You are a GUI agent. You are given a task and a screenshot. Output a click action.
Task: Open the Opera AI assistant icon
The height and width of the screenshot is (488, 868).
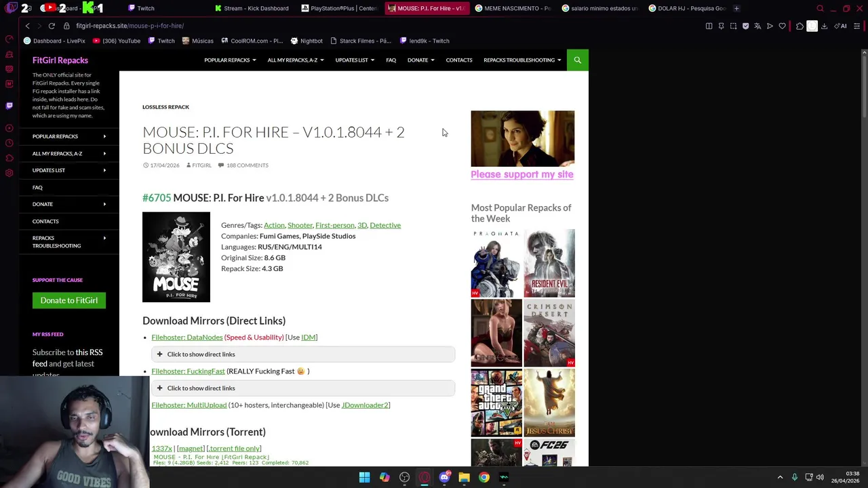point(841,26)
